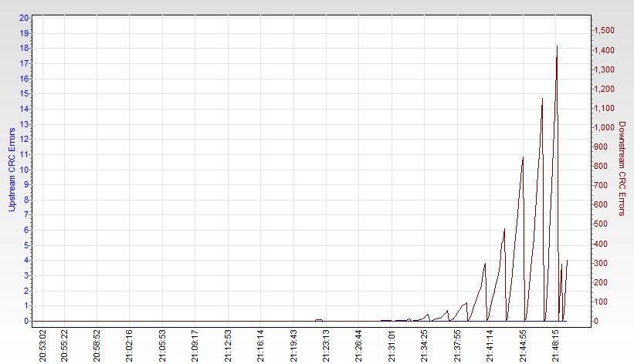Pick the 300 downstream axis value
Viewport: 634px width, 364px height.
pos(601,263)
